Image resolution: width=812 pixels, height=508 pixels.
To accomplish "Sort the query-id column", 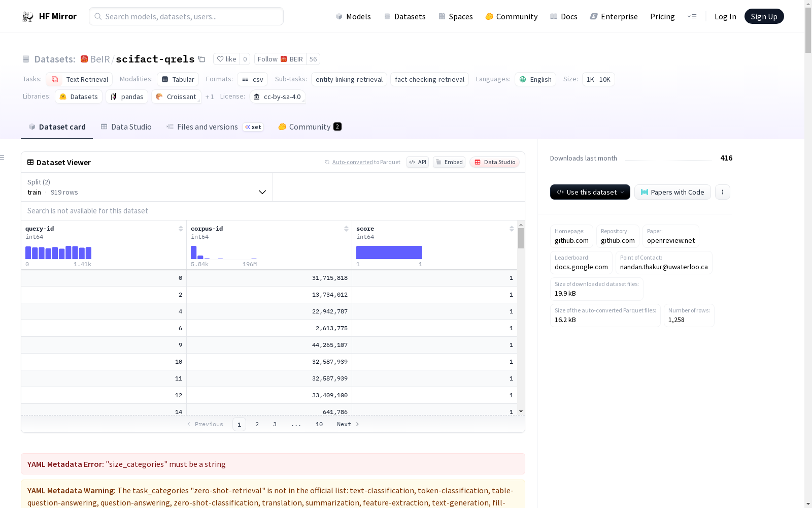I will pyautogui.click(x=181, y=229).
